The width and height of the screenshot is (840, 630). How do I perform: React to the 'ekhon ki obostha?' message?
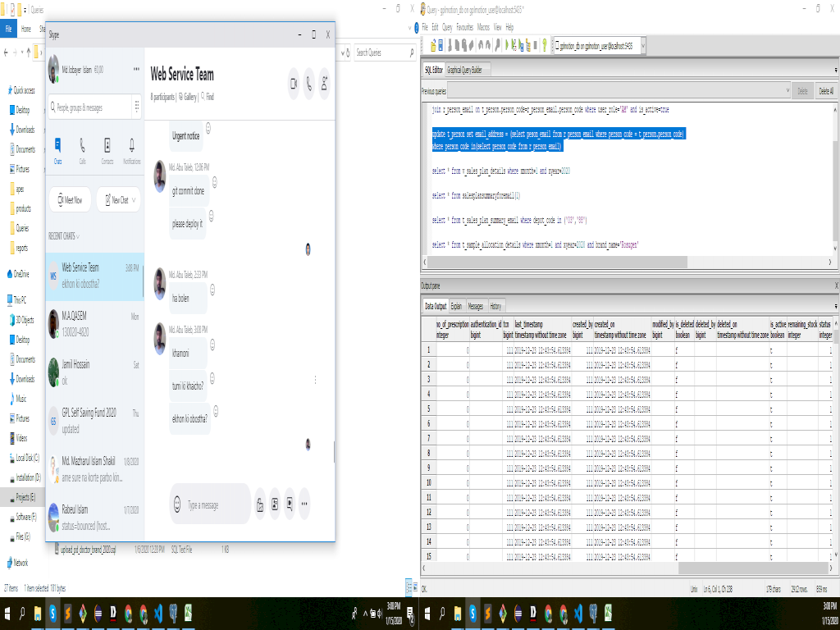[x=216, y=412]
